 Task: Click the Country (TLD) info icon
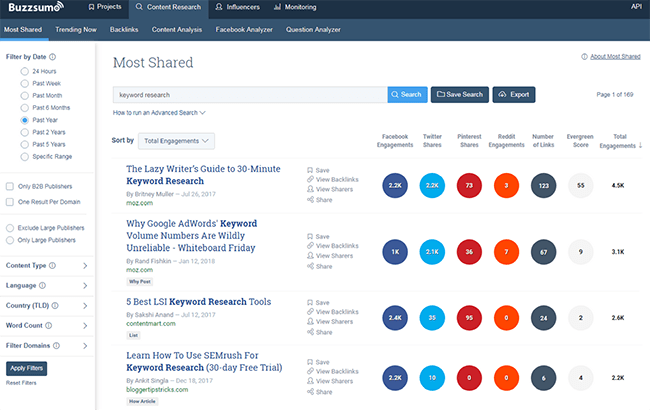click(55, 306)
